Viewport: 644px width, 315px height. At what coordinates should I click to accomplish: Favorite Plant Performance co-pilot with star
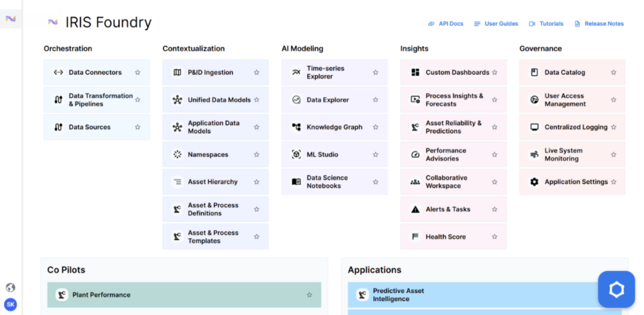click(309, 295)
